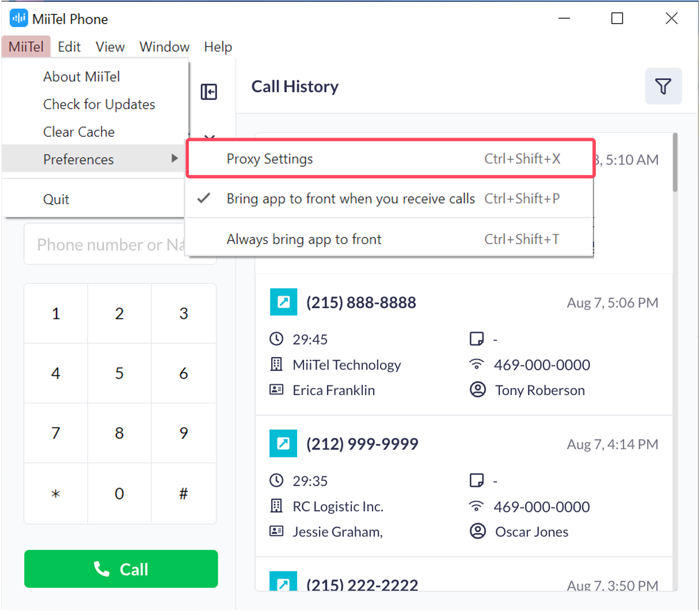Click signal icon beside 469-000-0000 under 29:35 call
This screenshot has width=700, height=611.
click(476, 506)
